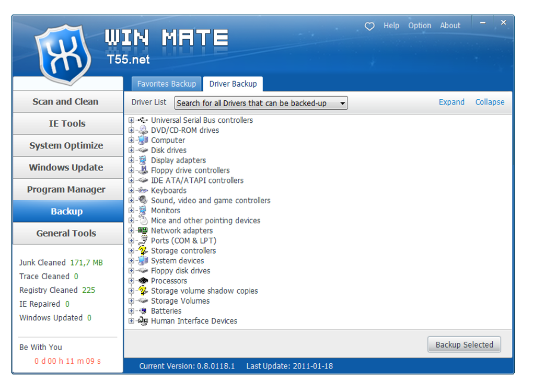Click the T55.net website text
533x392 pixels.
coord(128,60)
